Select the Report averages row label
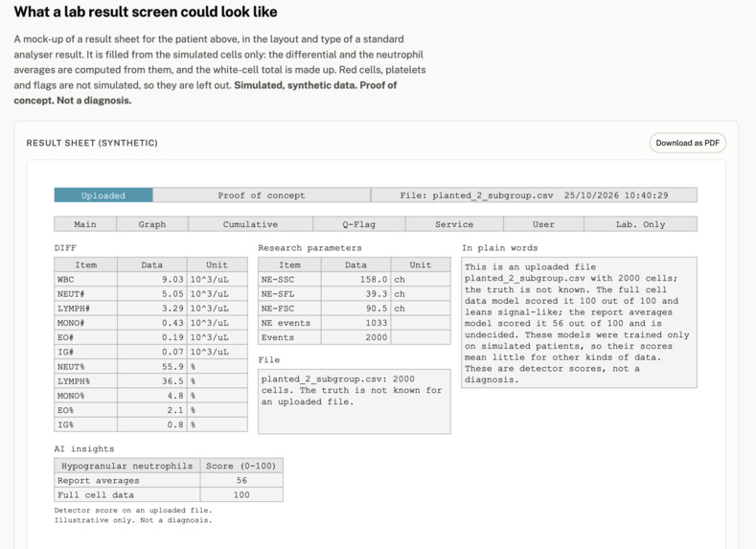Viewport: 756px width, 549px height. [127, 481]
